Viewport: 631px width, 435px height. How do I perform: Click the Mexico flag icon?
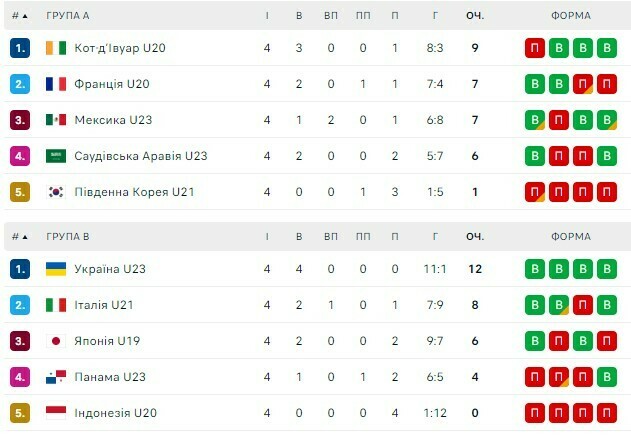(x=56, y=120)
